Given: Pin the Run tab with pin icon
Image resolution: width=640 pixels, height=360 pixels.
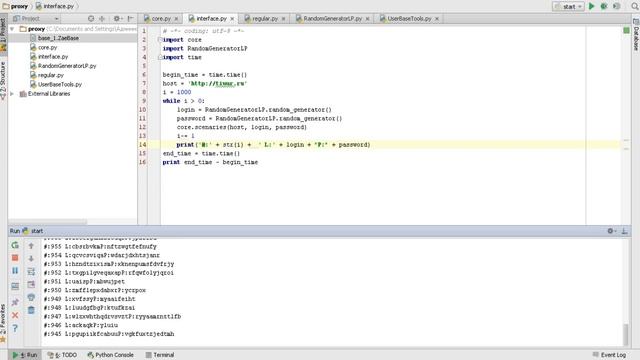Looking at the screenshot, I should (x=15, y=302).
